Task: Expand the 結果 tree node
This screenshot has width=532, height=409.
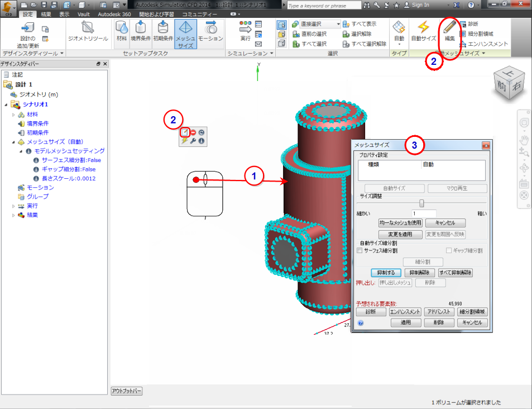Action: pyautogui.click(x=13, y=215)
